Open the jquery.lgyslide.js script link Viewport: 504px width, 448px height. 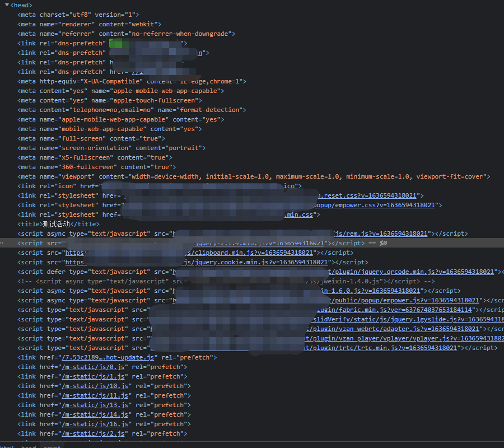[408, 319]
